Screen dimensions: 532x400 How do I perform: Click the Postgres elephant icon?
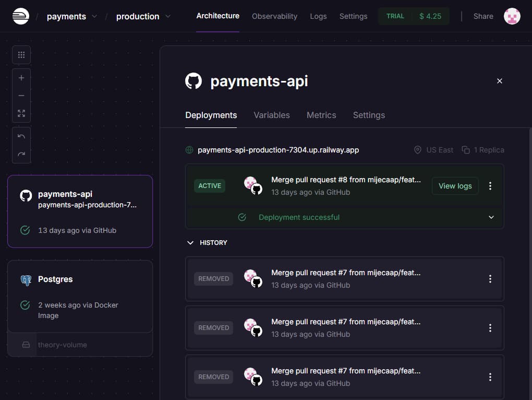[x=26, y=280]
